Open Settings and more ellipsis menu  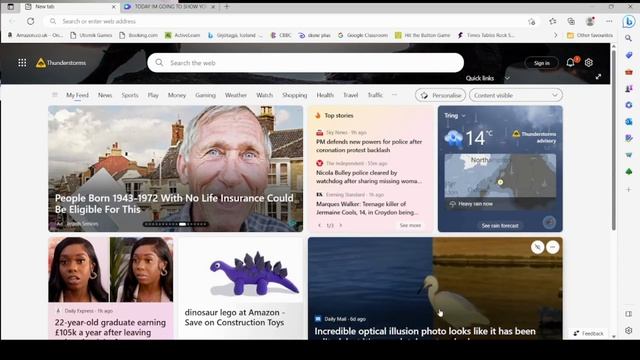pos(609,21)
